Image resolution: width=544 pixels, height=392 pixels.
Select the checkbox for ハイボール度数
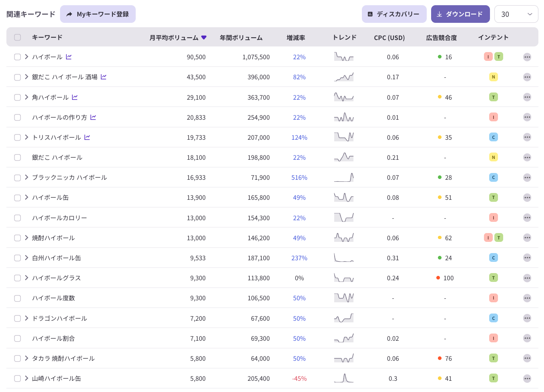tap(18, 298)
